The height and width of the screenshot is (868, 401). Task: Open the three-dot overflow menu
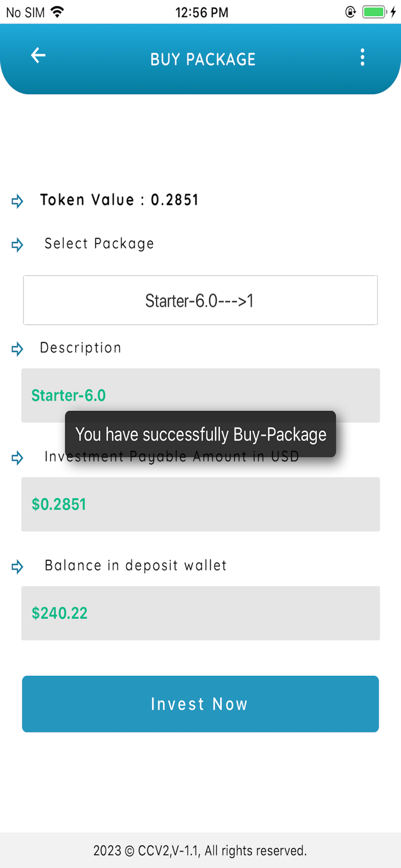362,57
